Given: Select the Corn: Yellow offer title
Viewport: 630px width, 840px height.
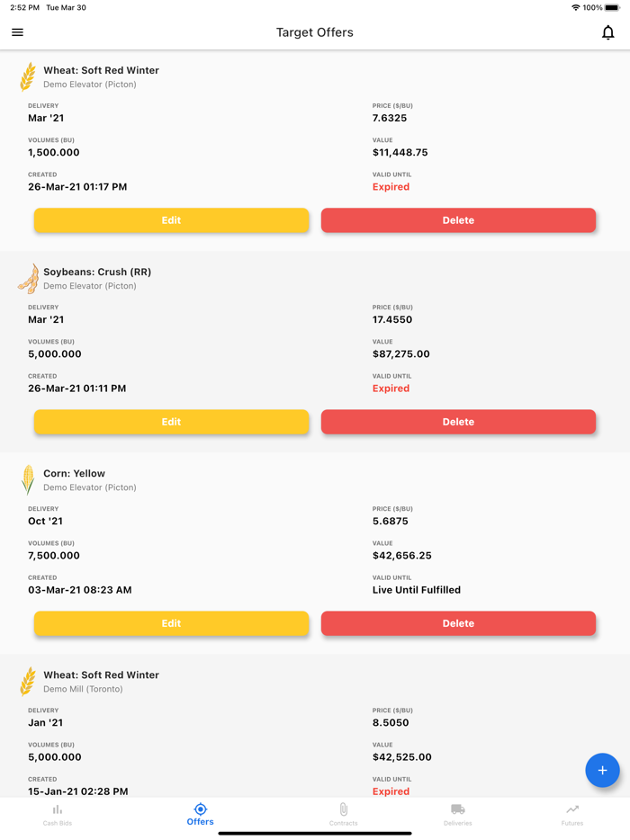Looking at the screenshot, I should pos(75,473).
